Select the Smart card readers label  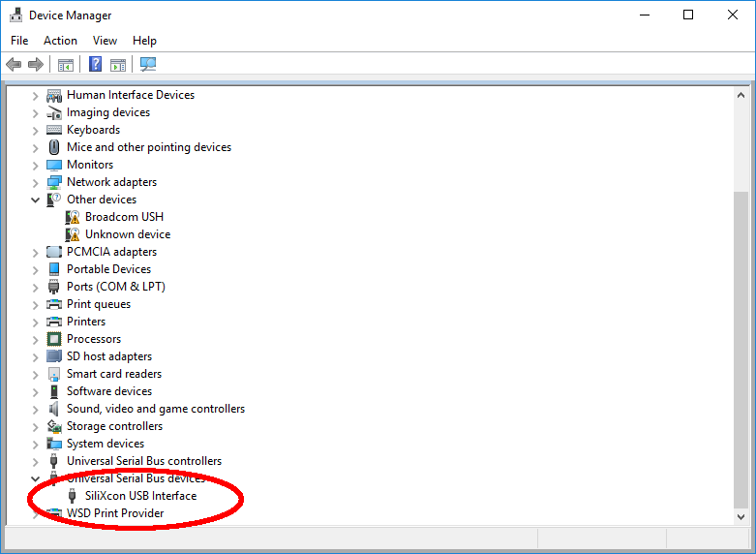click(114, 374)
